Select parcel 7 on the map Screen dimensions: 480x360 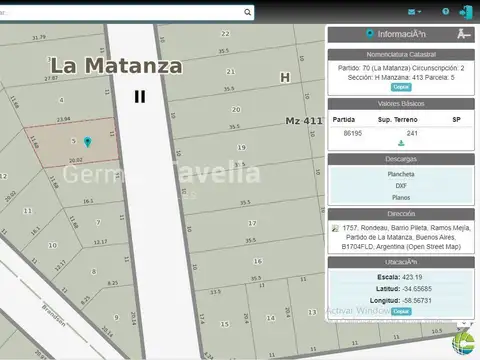pos(98,222)
